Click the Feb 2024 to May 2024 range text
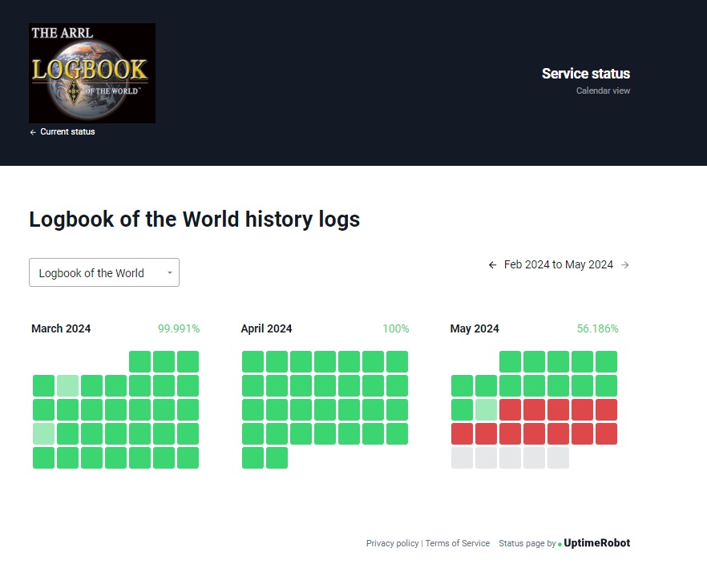This screenshot has height=588, width=707. click(558, 264)
